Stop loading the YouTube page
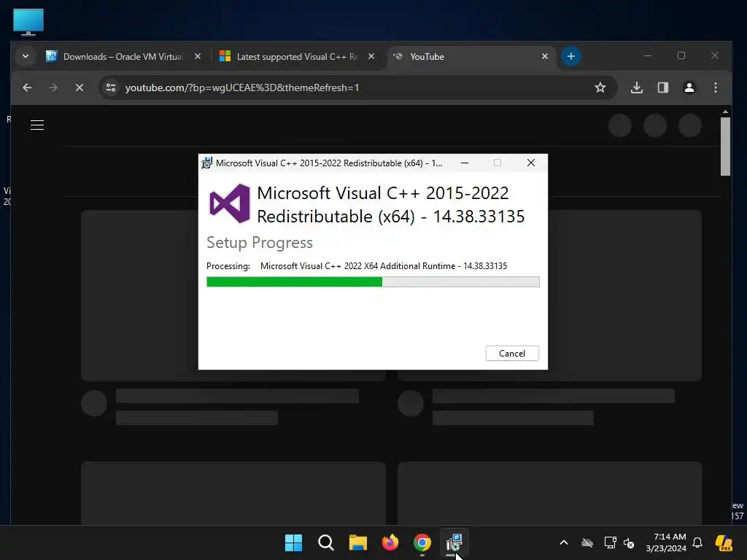 pyautogui.click(x=80, y=87)
